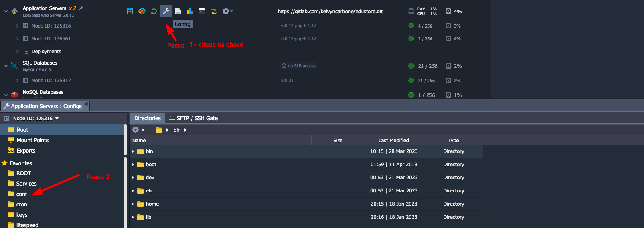Click the Restart Nodes icon

click(154, 11)
